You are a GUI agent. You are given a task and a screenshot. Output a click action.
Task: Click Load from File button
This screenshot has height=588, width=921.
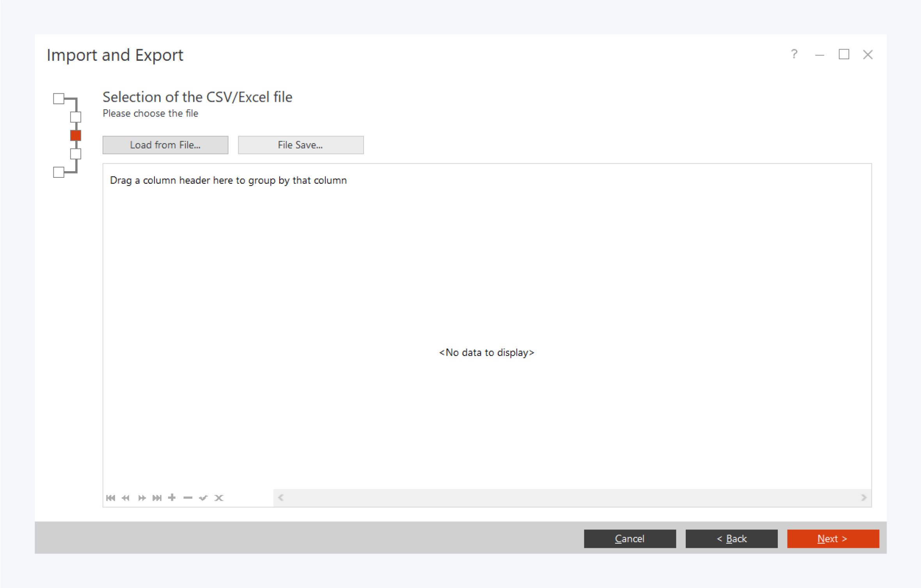coord(165,145)
